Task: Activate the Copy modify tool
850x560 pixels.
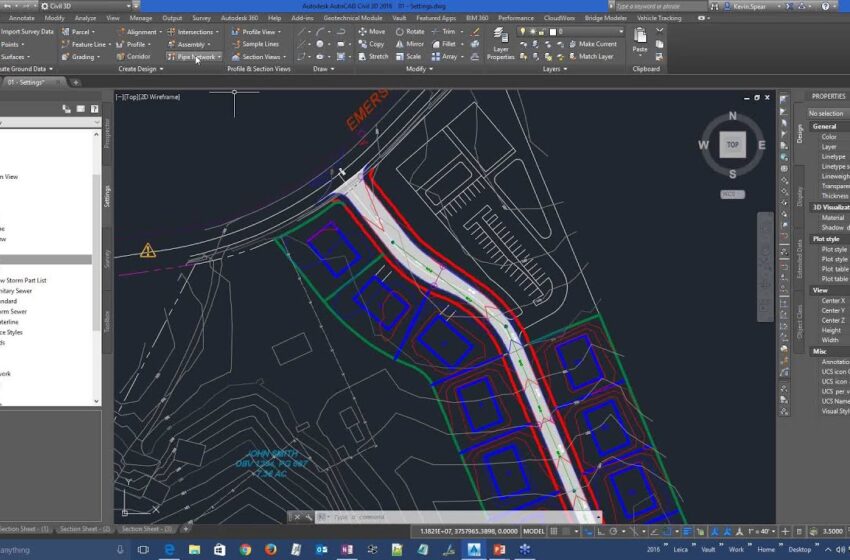Action: click(370, 44)
